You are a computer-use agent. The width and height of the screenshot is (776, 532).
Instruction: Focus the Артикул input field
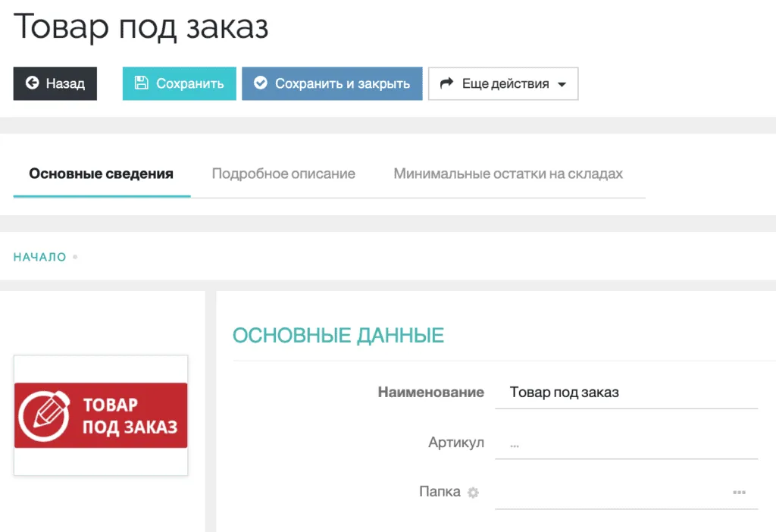(626, 443)
